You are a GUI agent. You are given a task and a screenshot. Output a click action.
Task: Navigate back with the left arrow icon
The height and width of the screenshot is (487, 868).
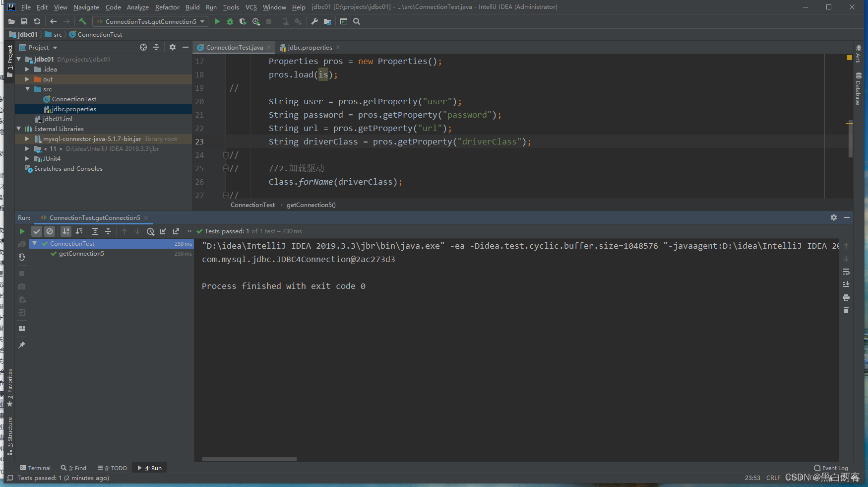pyautogui.click(x=54, y=21)
